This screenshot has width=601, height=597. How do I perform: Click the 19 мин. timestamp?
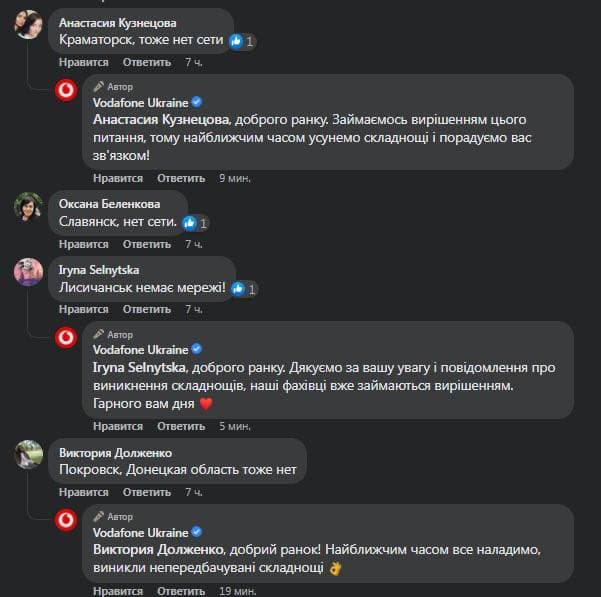pos(237,591)
